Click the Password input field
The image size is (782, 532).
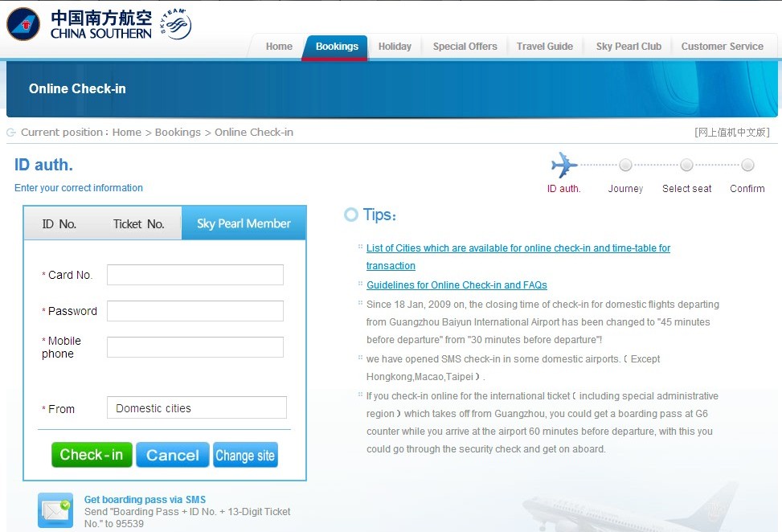195,311
